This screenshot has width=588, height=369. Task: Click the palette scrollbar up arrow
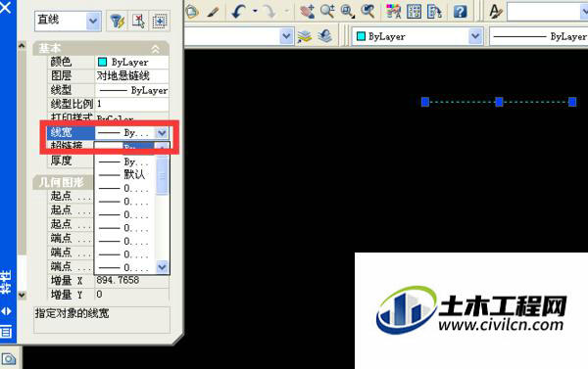22,46
